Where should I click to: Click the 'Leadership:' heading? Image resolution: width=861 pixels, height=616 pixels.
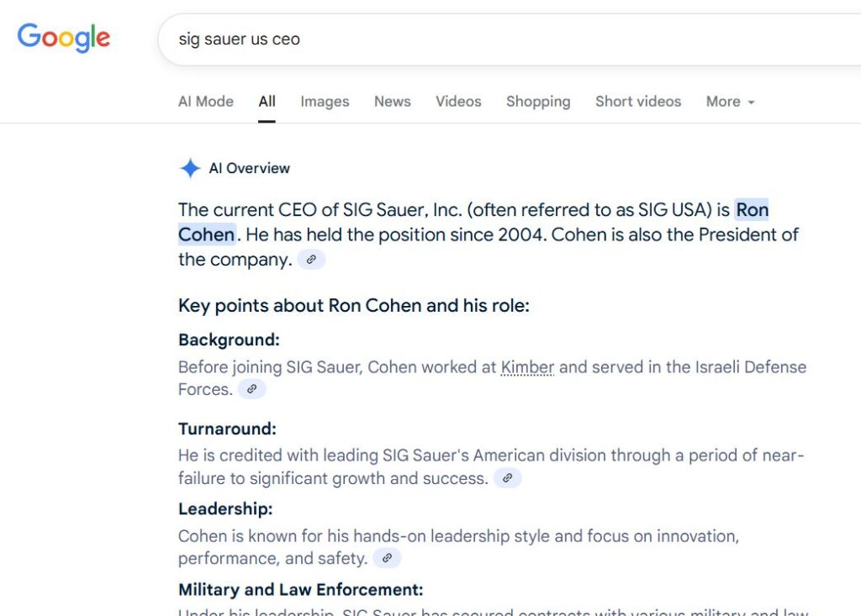pyautogui.click(x=225, y=508)
